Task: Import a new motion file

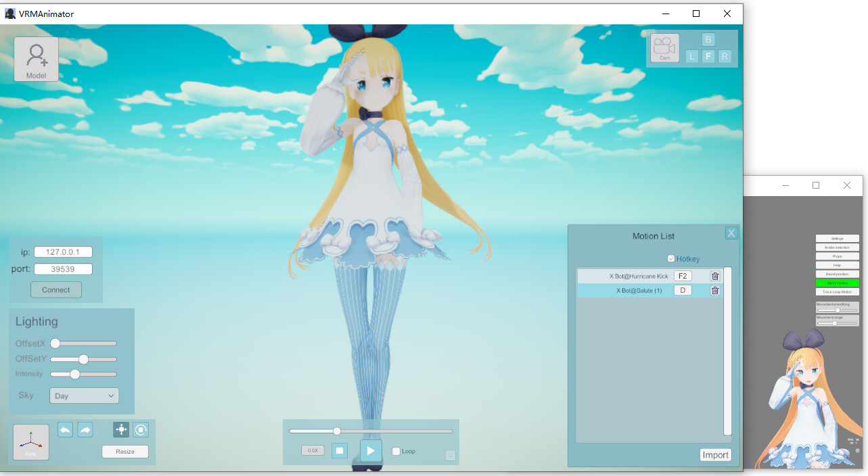Action: (715, 454)
